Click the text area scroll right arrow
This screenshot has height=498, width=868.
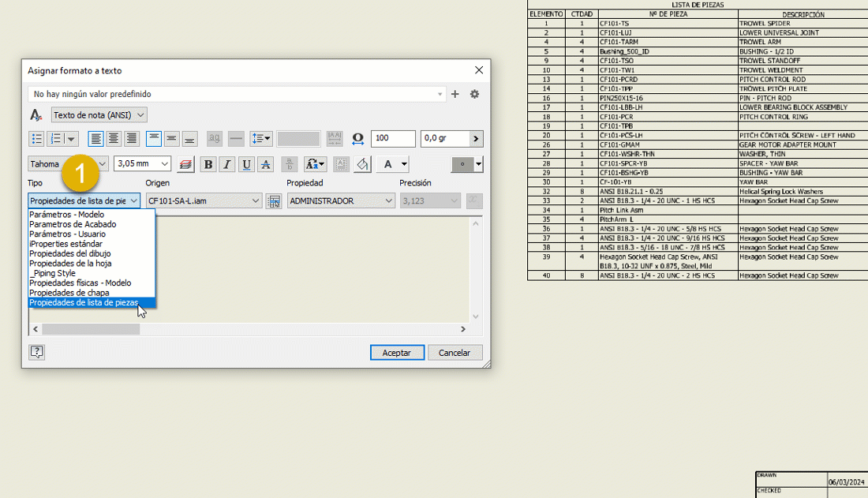463,329
